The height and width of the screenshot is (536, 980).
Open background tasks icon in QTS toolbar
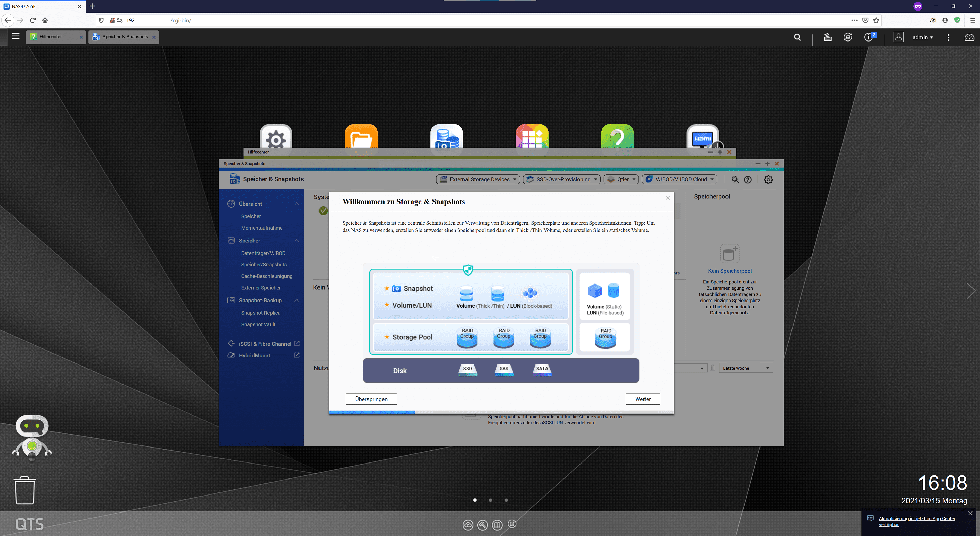(828, 37)
